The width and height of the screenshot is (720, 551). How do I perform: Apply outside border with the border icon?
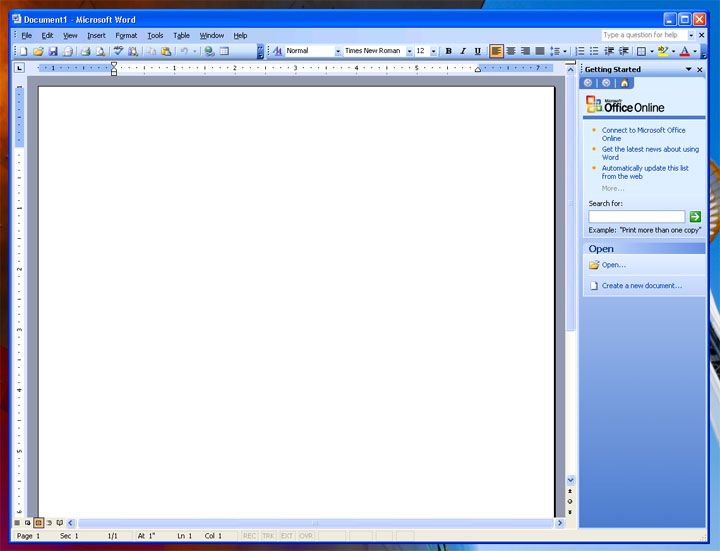642,51
